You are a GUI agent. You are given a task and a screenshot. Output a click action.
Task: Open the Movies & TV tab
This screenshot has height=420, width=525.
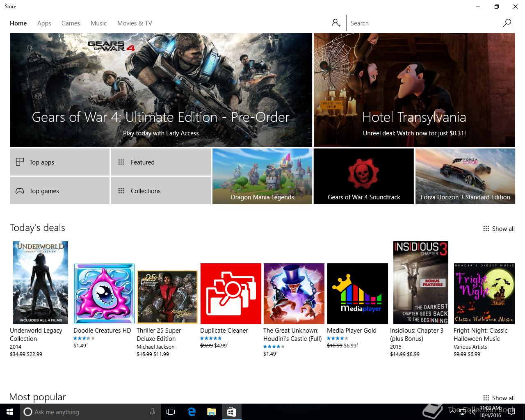coord(135,23)
